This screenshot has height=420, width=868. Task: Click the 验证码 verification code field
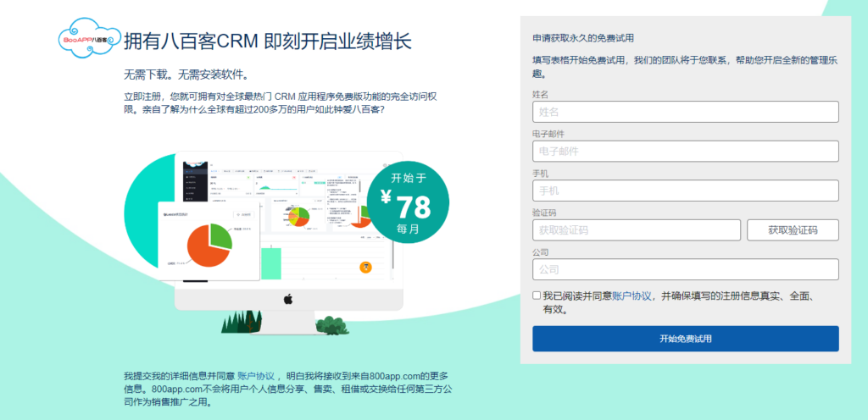637,229
